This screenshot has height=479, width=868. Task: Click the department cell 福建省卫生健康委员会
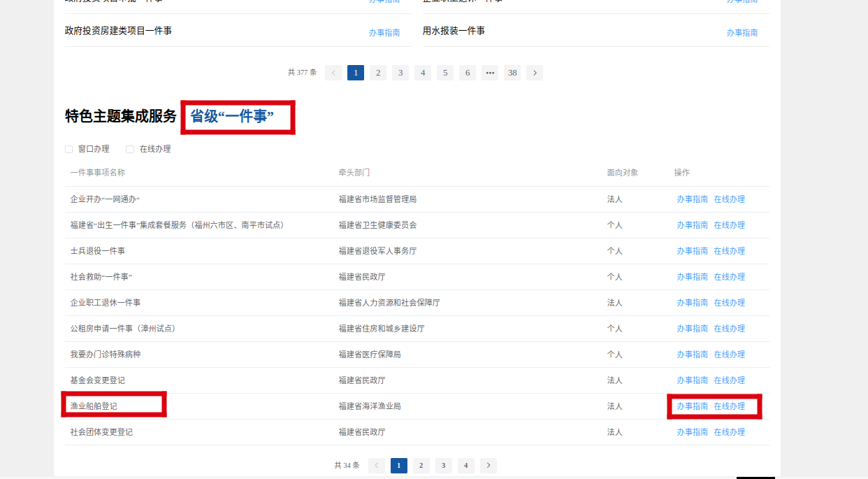(x=377, y=225)
